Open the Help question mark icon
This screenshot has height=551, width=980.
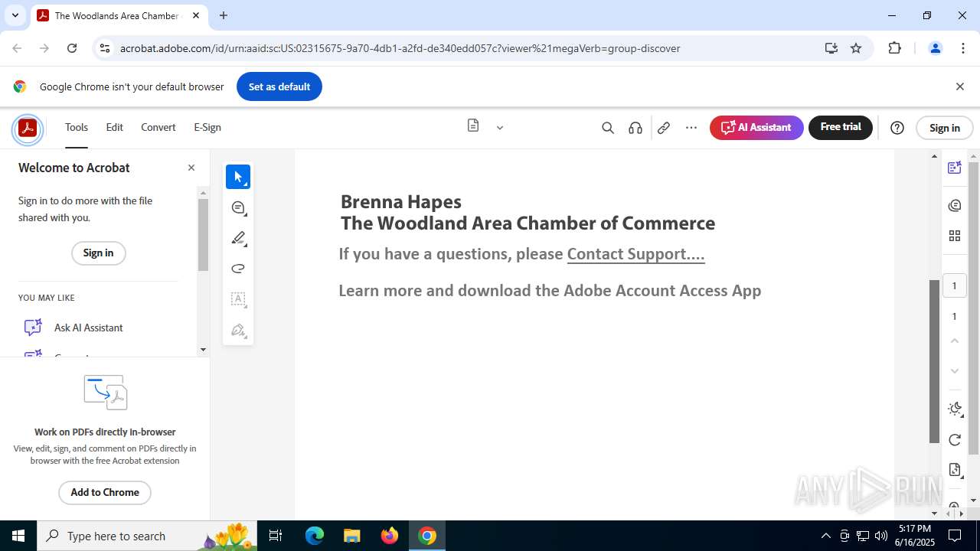pos(897,128)
